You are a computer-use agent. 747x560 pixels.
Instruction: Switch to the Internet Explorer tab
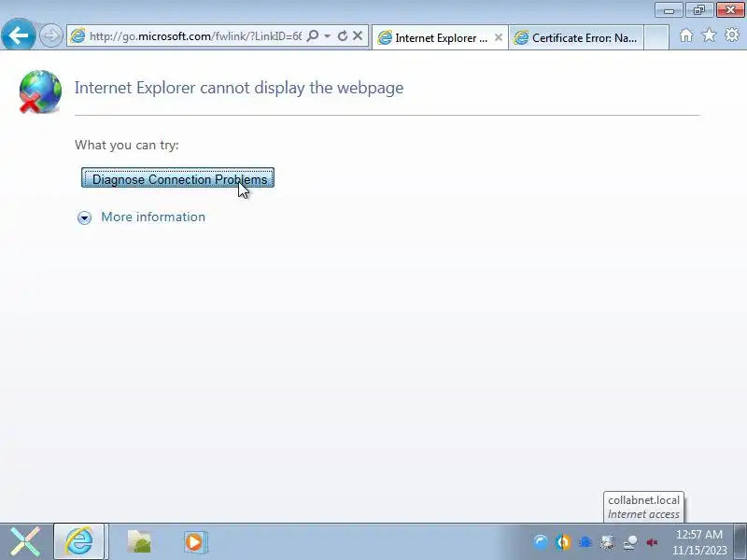439,37
